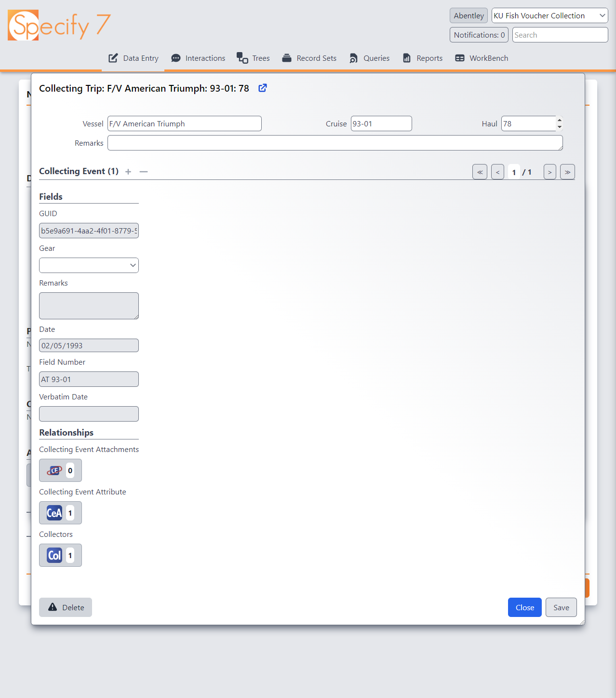Delete the current record
This screenshot has height=698, width=616.
click(x=65, y=607)
